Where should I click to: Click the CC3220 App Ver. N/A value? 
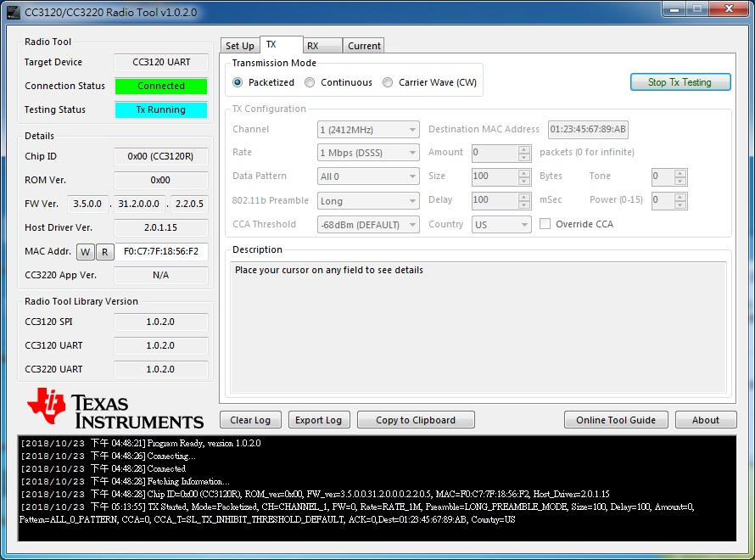[161, 275]
